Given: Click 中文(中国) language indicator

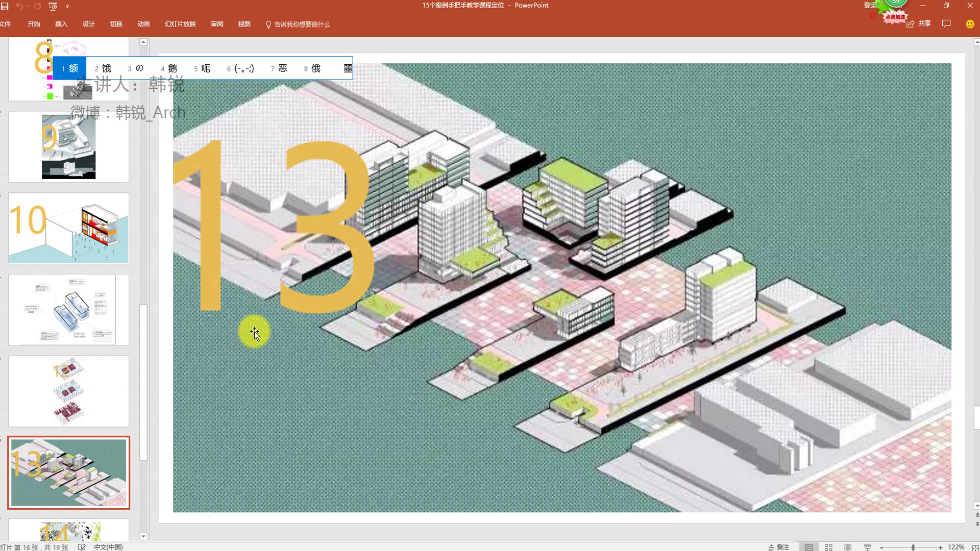Looking at the screenshot, I should [108, 547].
